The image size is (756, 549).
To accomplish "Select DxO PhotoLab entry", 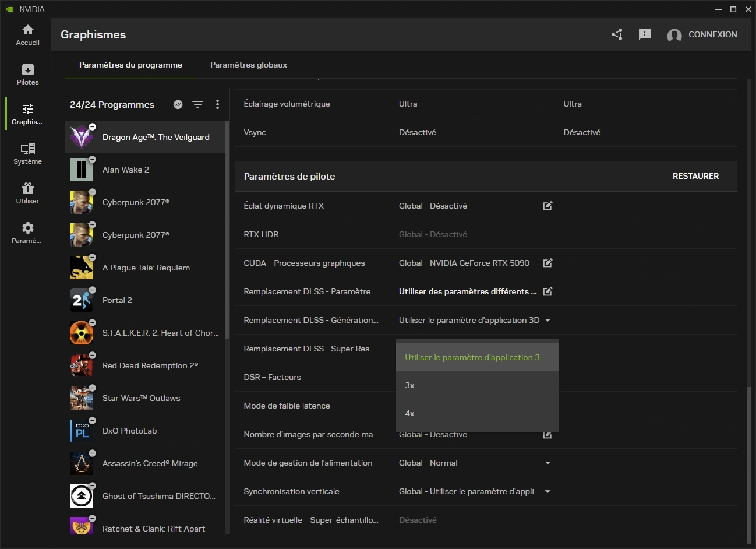I will coord(145,431).
